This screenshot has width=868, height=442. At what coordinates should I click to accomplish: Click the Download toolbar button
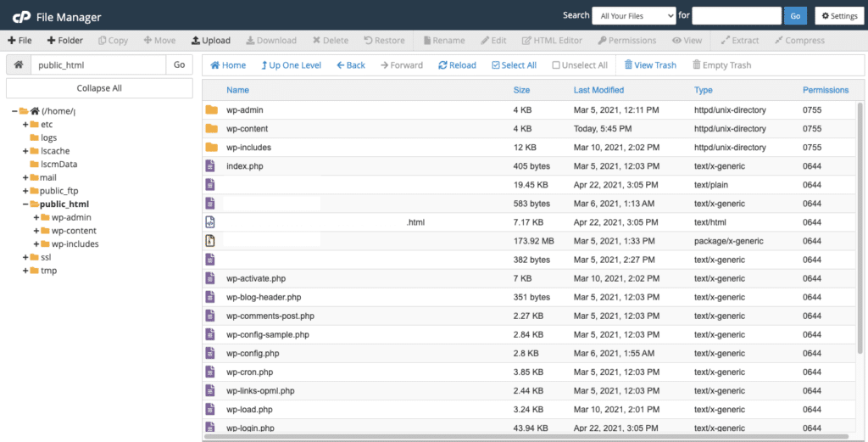coord(271,41)
